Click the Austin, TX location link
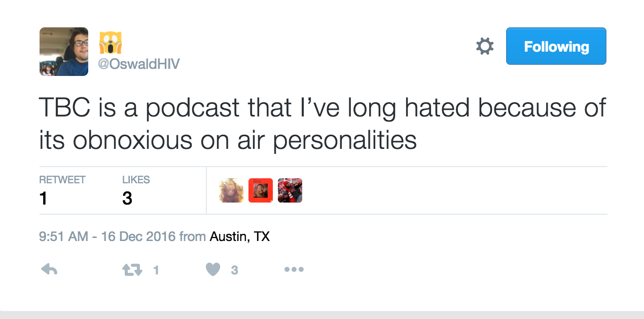Viewport: 644px width, 319px height. pos(240,236)
